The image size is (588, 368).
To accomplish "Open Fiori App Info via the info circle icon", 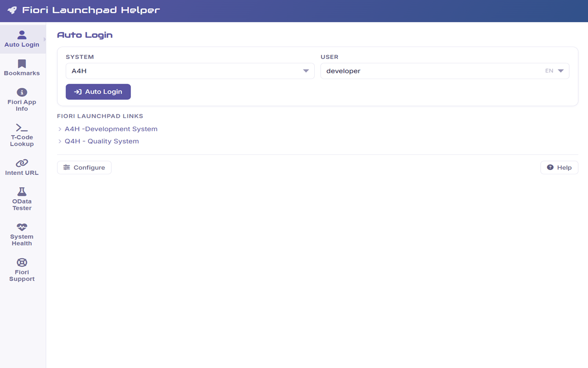I will [x=22, y=92].
